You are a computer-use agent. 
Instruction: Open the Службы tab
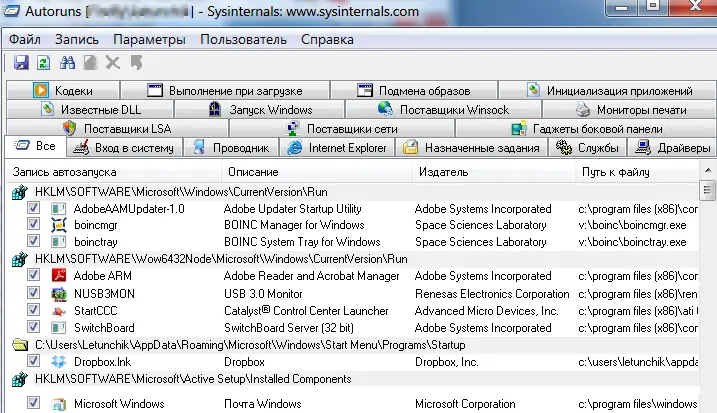point(588,148)
